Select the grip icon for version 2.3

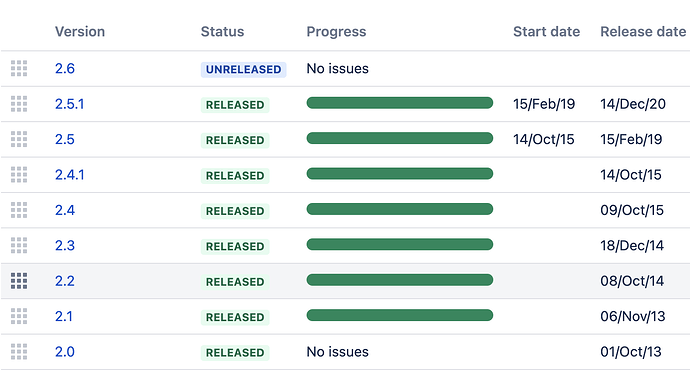pyautogui.click(x=19, y=245)
